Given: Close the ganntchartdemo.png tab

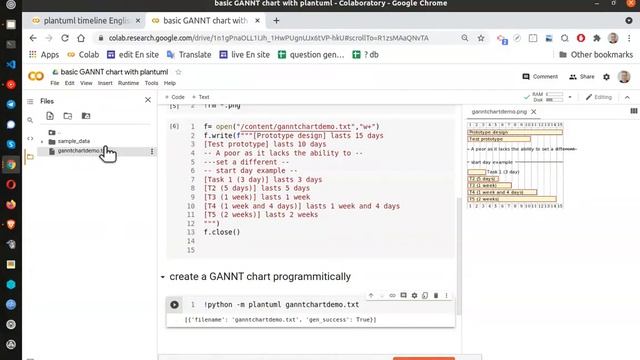Looking at the screenshot, I should 533,111.
